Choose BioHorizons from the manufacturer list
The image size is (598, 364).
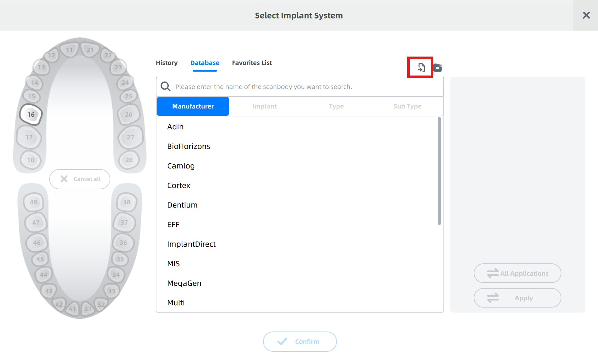(297, 146)
